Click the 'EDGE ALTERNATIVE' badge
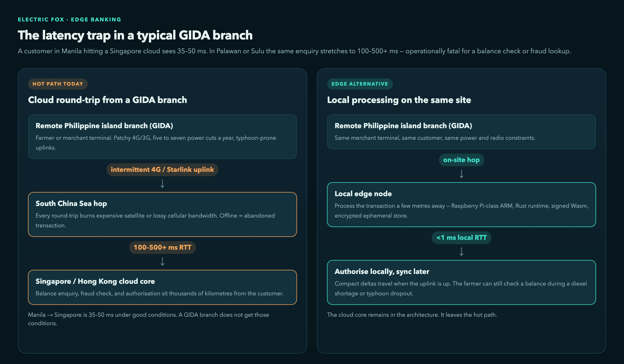Image resolution: width=624 pixels, height=364 pixels. (x=360, y=84)
